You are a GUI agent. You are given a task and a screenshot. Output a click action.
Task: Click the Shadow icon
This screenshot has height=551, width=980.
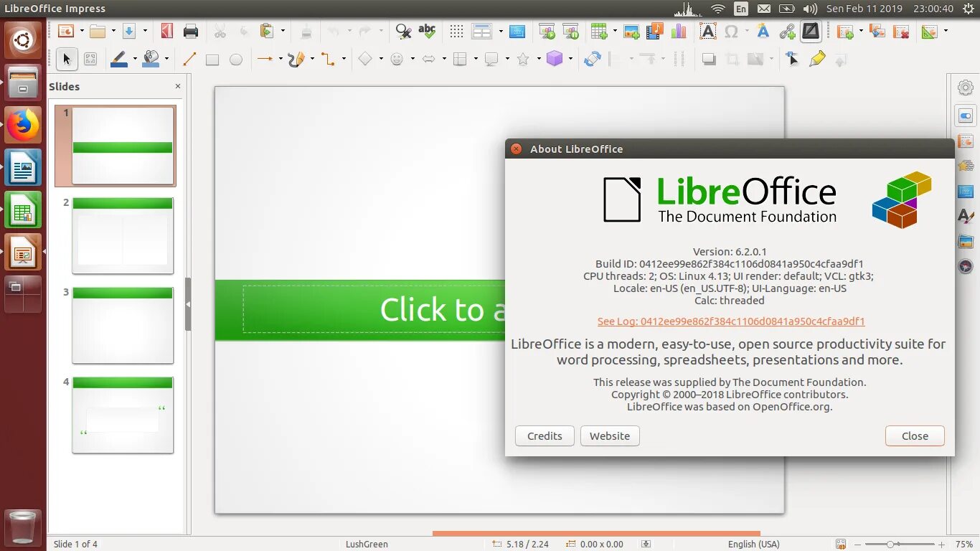[709, 60]
